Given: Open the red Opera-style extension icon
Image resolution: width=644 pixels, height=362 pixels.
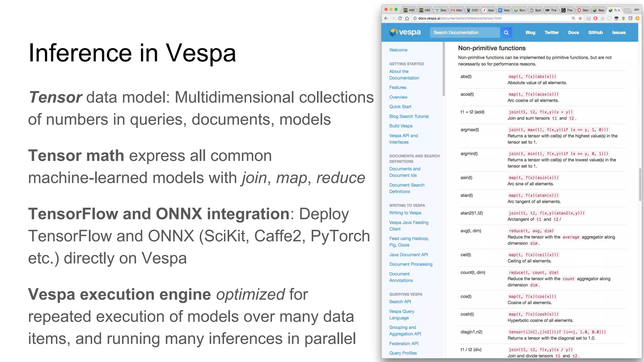Looking at the screenshot, I should 595,18.
